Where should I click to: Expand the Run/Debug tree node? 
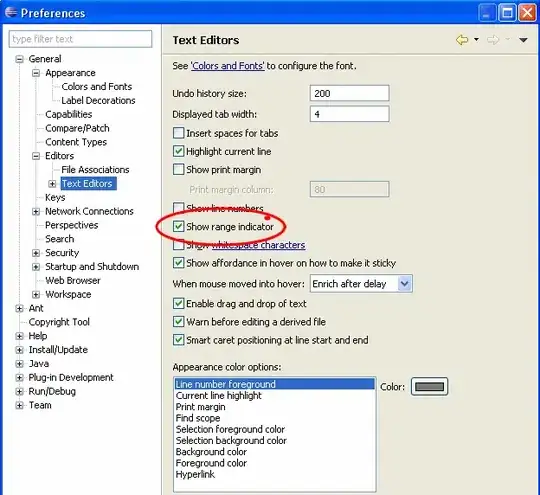point(20,391)
